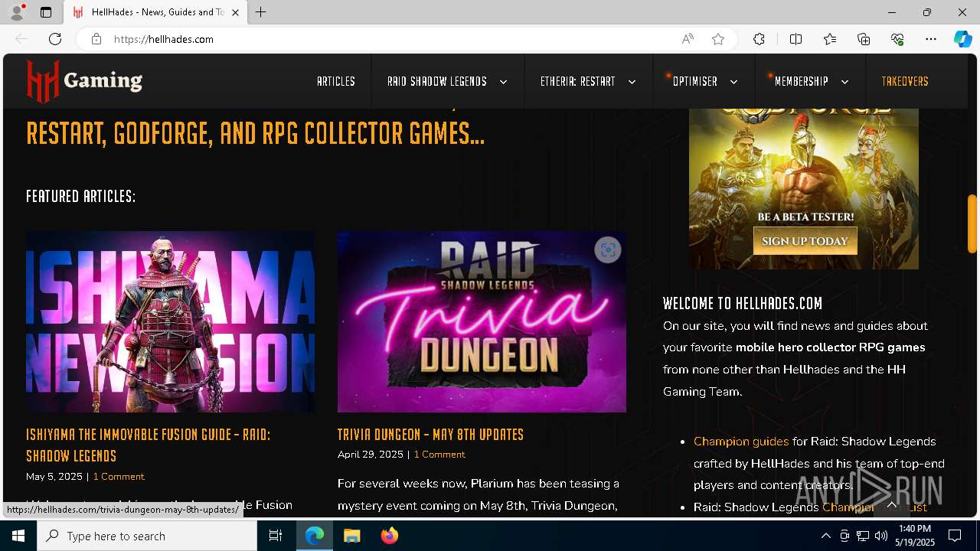
Task: Click the visual search icon on Trivia image
Action: pos(608,249)
